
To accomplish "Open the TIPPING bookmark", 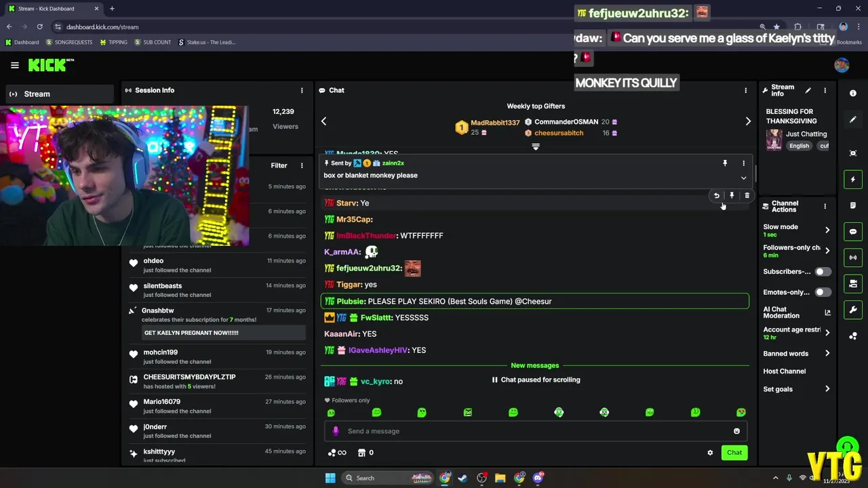I will pos(113,42).
